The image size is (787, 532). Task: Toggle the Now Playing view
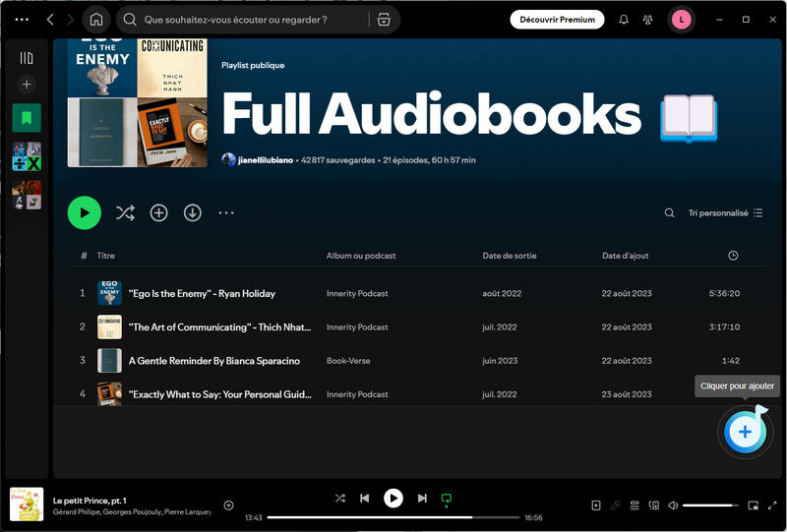click(x=596, y=505)
